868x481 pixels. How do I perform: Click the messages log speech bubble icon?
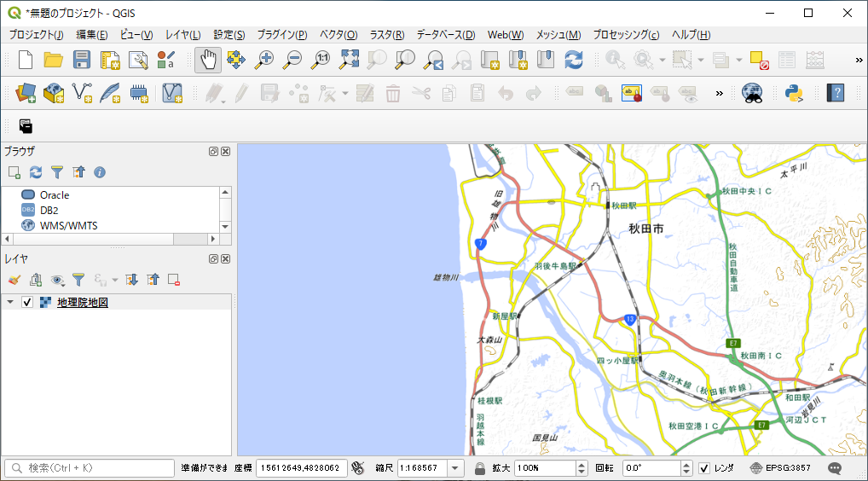(835, 468)
